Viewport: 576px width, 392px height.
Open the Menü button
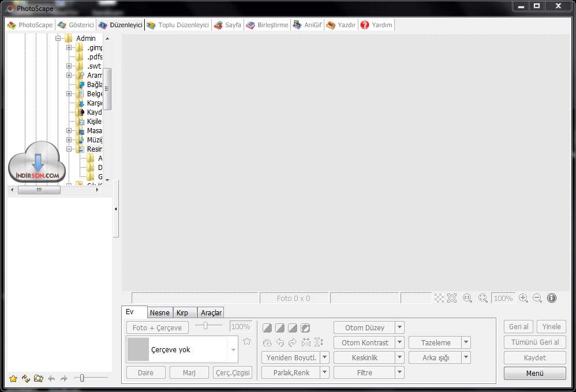(x=535, y=373)
